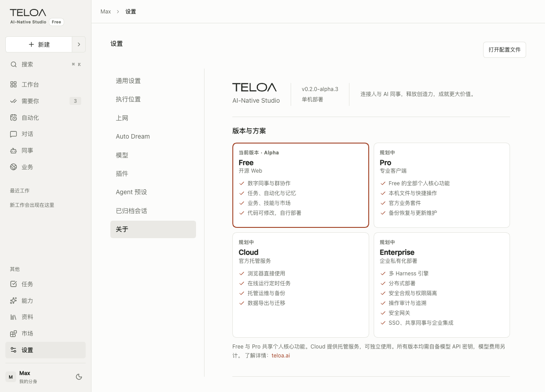The height and width of the screenshot is (392, 545).
Task: Expand the arrow next to 新建
Action: click(x=79, y=44)
